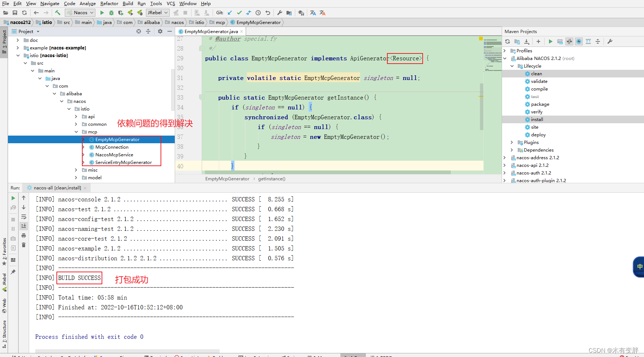Select McpConnection class in tree

(x=112, y=147)
